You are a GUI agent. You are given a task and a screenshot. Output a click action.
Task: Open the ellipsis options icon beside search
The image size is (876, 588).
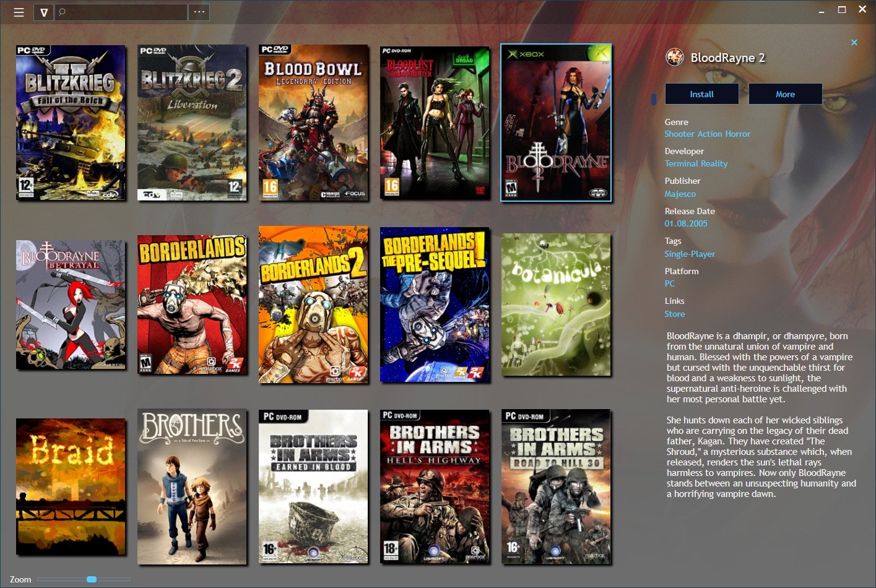[199, 12]
